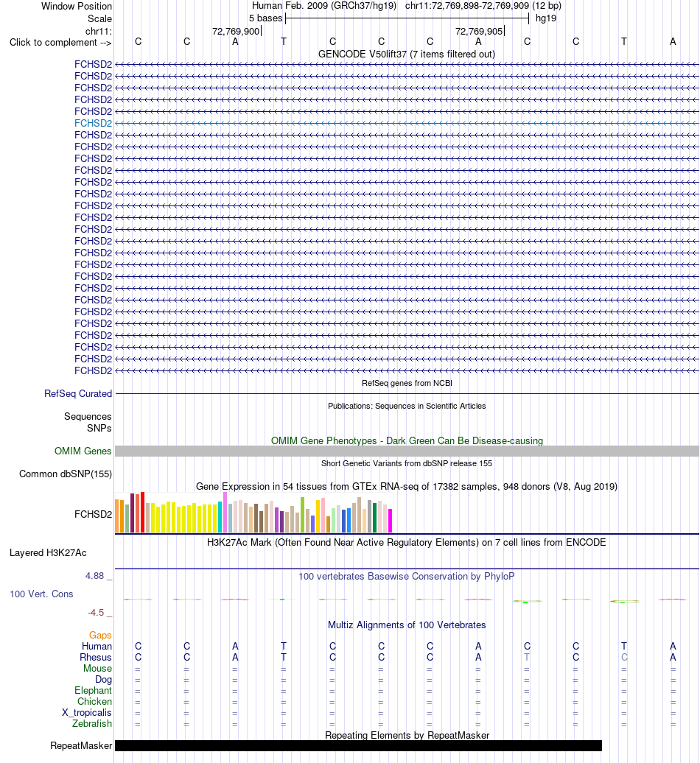Click the "X_tropicalis" species label

[x=87, y=713]
